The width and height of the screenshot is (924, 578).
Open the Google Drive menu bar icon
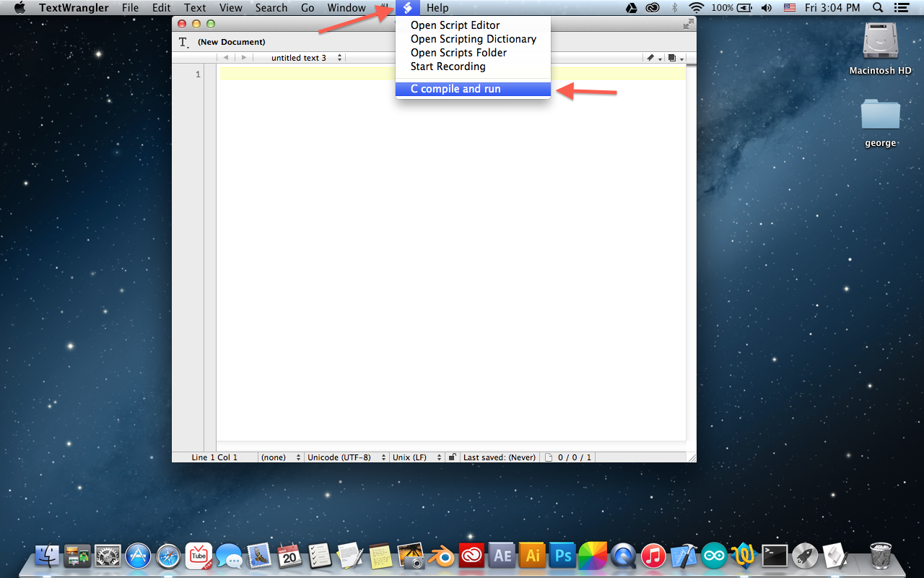click(x=631, y=8)
